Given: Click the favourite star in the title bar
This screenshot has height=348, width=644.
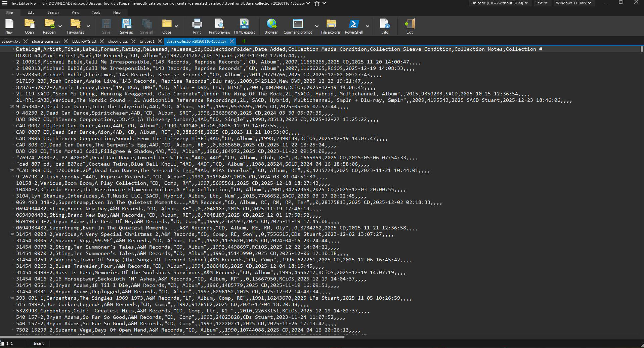Looking at the screenshot, I should coord(317,3).
